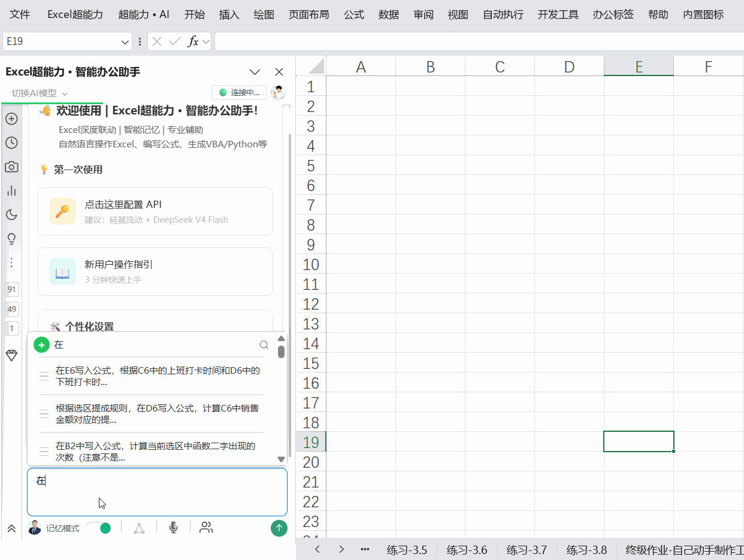Close the Excel超能力 task pane

tap(279, 72)
